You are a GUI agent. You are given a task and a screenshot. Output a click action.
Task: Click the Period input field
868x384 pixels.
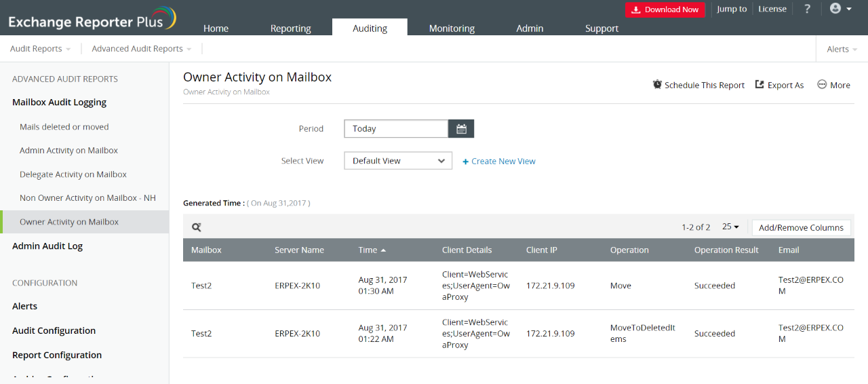(x=396, y=129)
